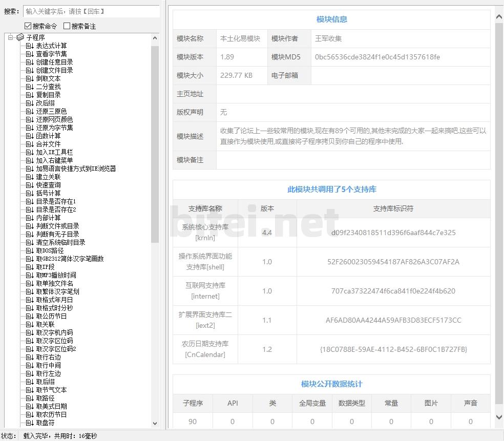This screenshot has width=504, height=441.
Task: Collapse the 子程序 tree node
Action: pos(10,37)
